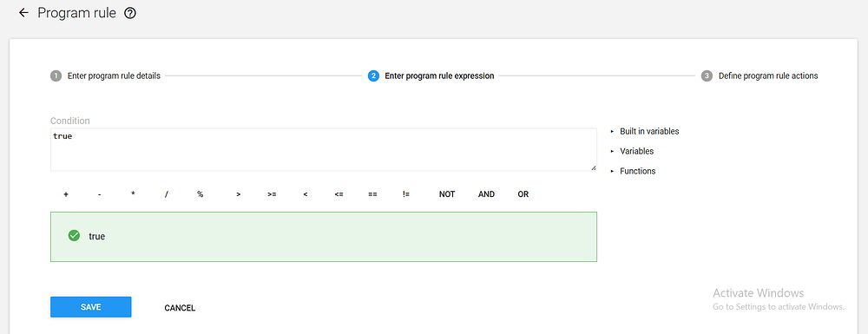Insert the not-equal operator
868x334 pixels.
pyautogui.click(x=406, y=194)
